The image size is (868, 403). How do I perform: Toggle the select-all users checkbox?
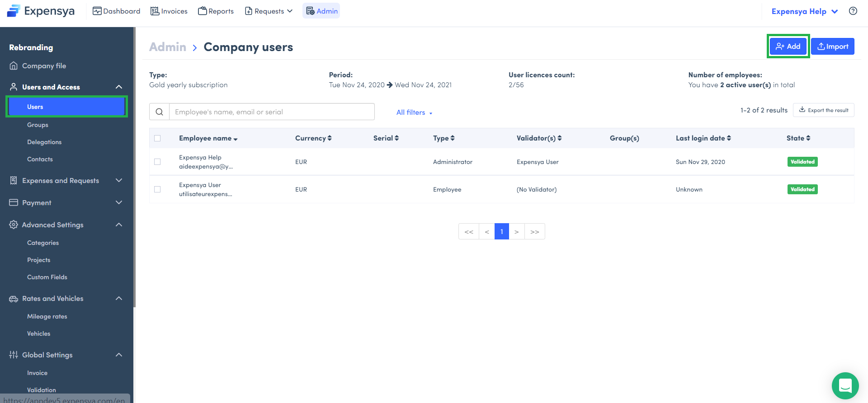click(157, 138)
